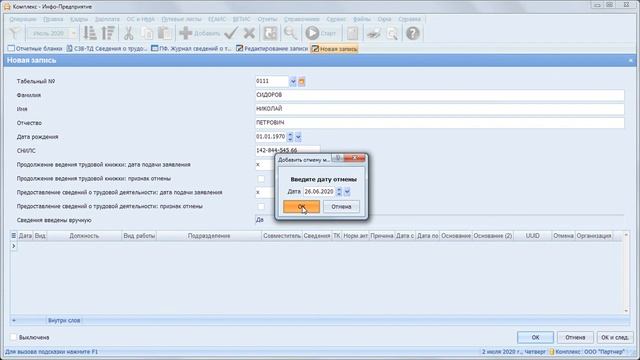Switch to the Редактирование записи tab
Screen dimensions: 640x360
[272, 49]
